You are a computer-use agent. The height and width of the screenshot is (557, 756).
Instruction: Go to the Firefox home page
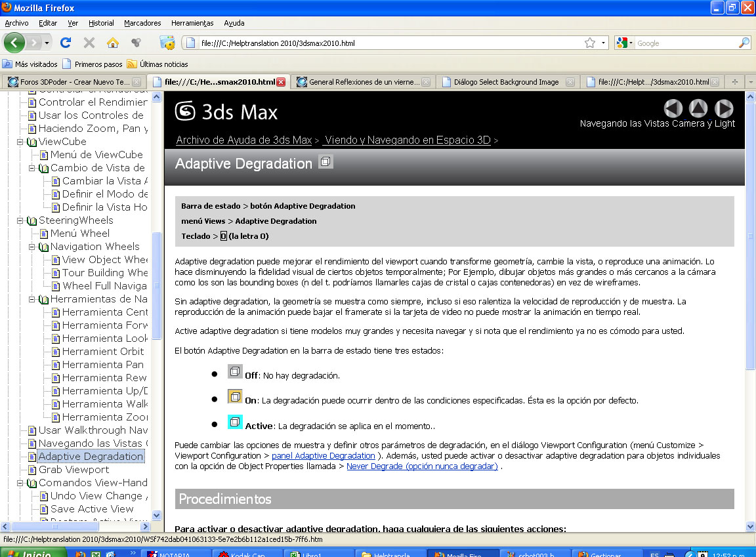coord(113,43)
